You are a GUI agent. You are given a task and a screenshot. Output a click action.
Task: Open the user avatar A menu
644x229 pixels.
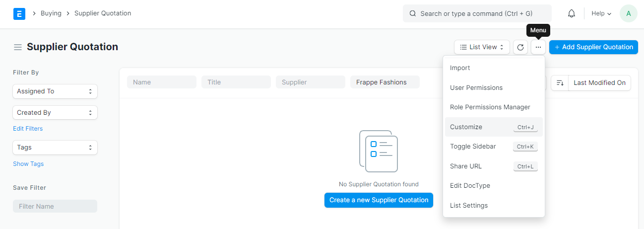(x=628, y=13)
